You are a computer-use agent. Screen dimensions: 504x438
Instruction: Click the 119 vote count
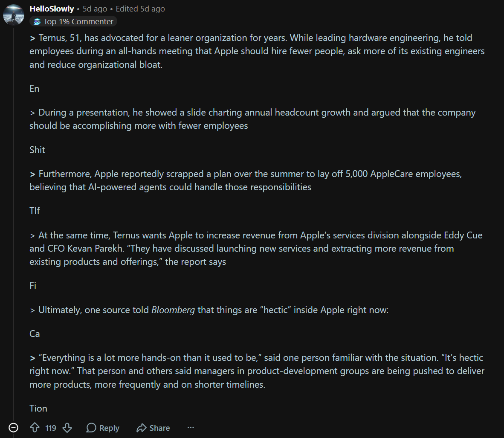(51, 428)
